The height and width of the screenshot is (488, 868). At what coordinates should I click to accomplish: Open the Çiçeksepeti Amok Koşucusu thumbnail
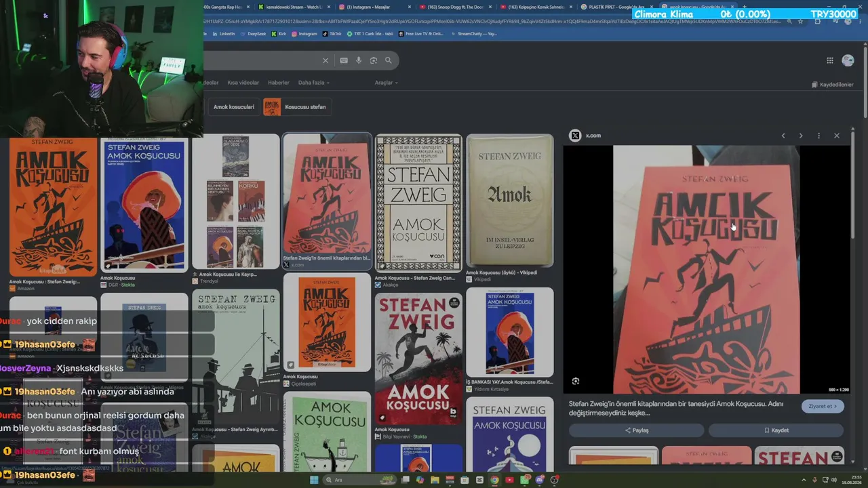[x=327, y=323]
